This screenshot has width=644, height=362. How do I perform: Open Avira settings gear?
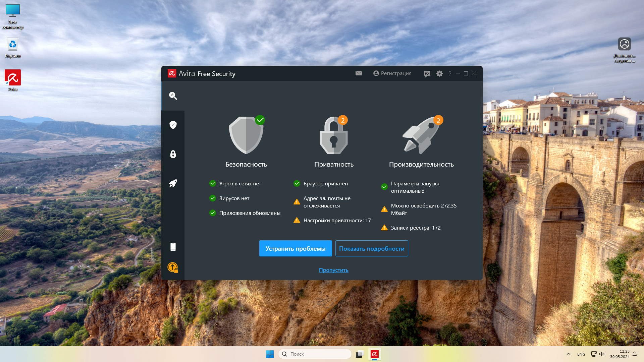tap(439, 73)
